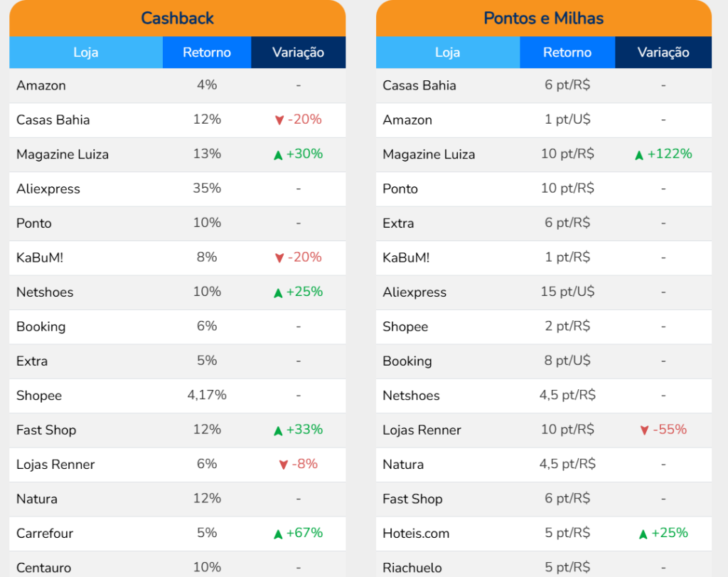This screenshot has height=577, width=728.
Task: Click red down arrow beside Casas Bahia cashback
Action: 279,120
